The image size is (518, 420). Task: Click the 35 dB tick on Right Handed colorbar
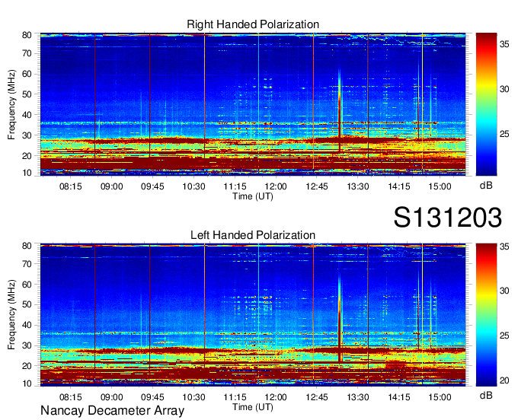pos(504,44)
